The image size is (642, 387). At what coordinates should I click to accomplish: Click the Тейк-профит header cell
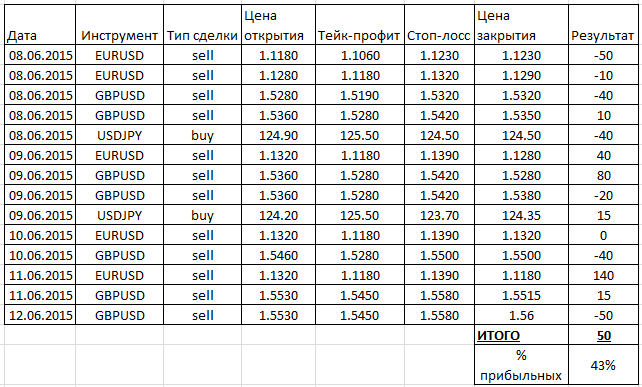(360, 25)
